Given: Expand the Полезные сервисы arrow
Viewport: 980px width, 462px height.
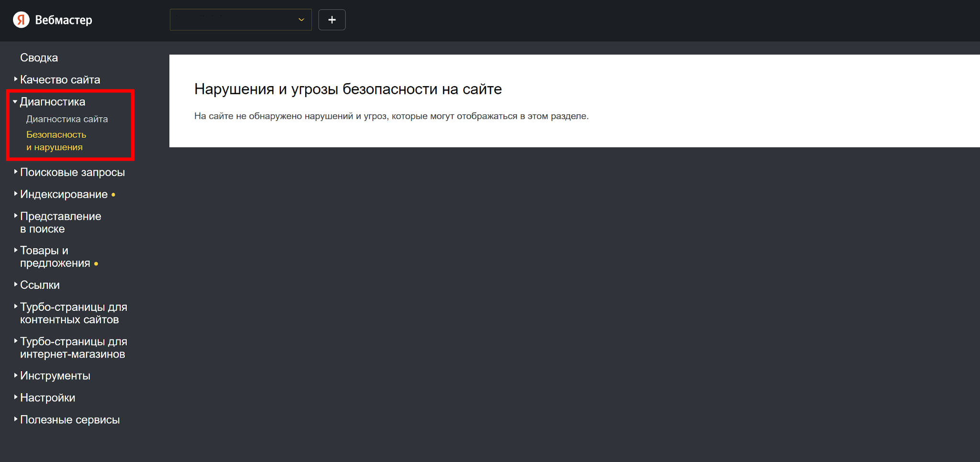Looking at the screenshot, I should 16,419.
